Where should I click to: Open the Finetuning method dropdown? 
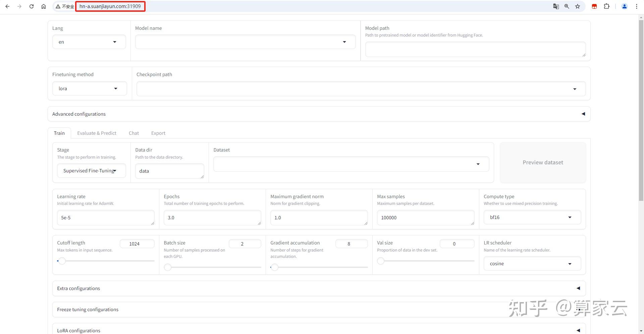click(90, 89)
